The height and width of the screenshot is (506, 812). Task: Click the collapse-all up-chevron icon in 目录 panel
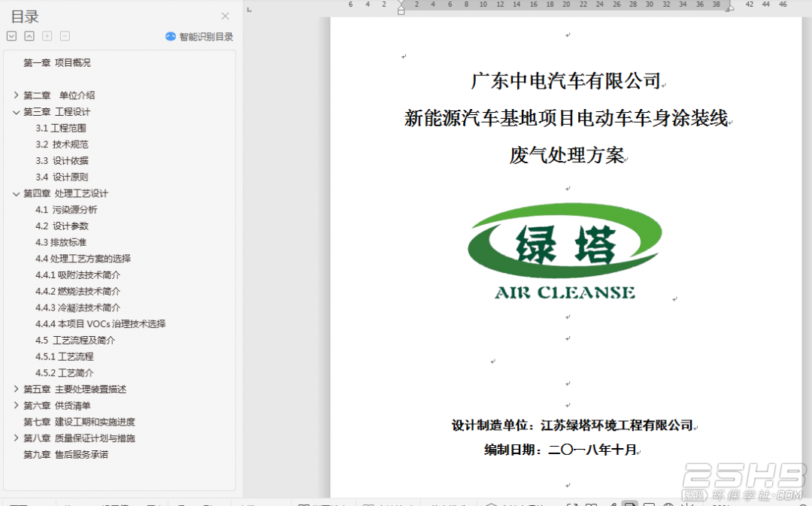[x=29, y=36]
